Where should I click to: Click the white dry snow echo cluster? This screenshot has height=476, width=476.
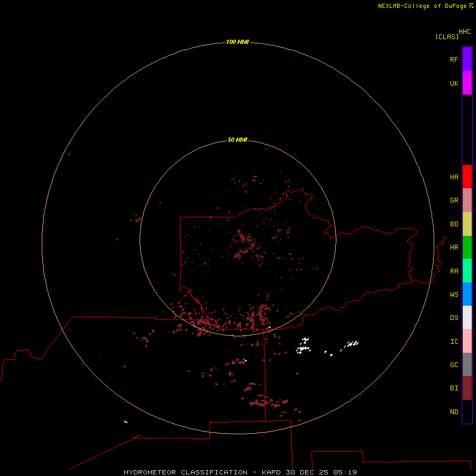tap(303, 349)
